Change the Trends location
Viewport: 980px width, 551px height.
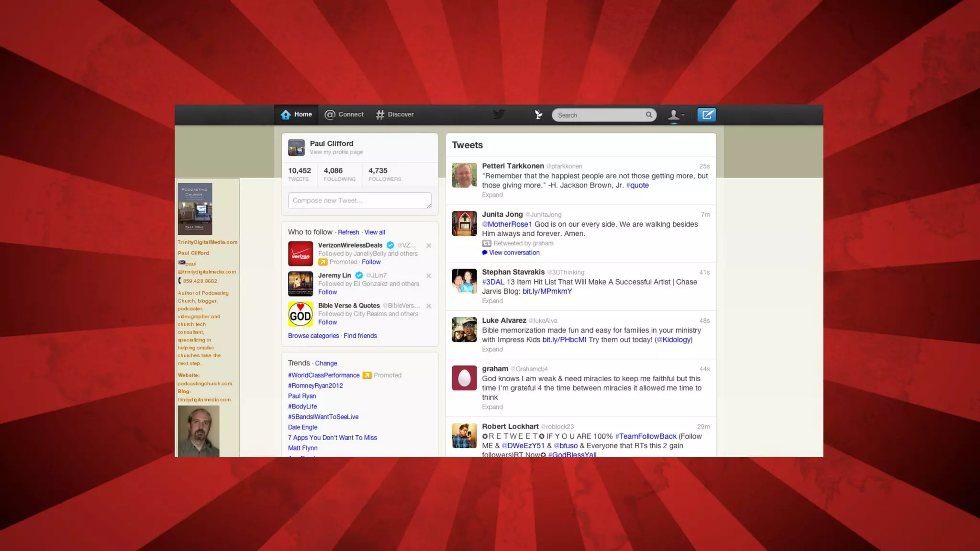326,364
